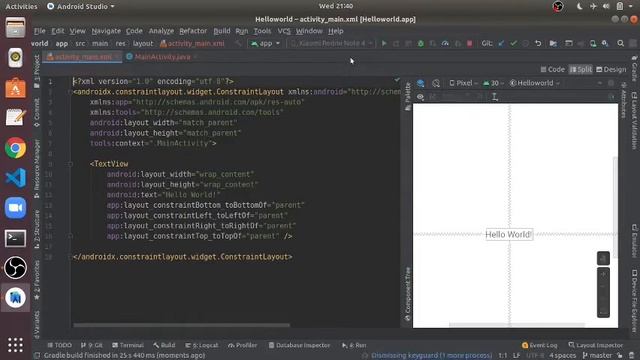This screenshot has width=640, height=360.
Task: Click the layout breadcrumb in the navigation bar
Action: pyautogui.click(x=143, y=43)
